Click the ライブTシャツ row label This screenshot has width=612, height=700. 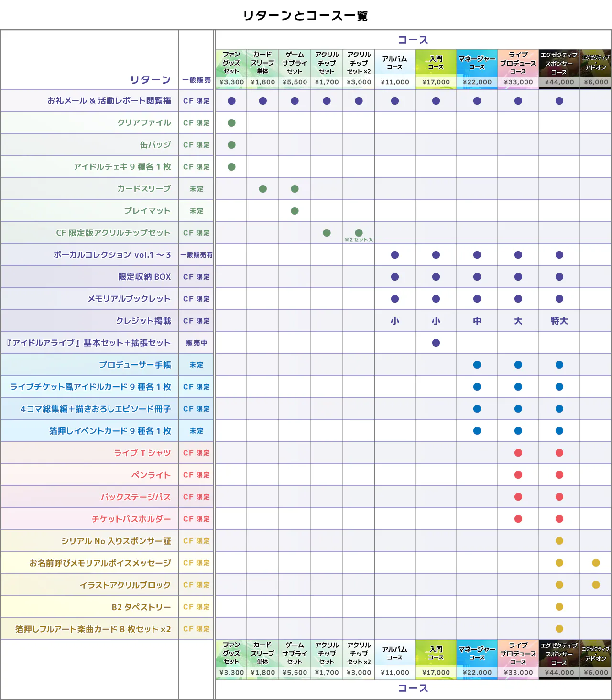[x=142, y=453]
